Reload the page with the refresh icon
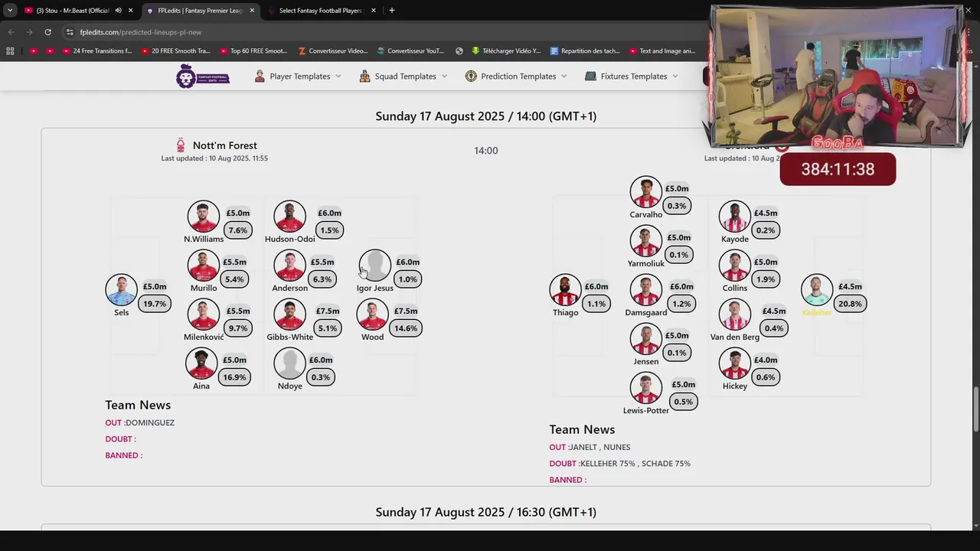The width and height of the screenshot is (980, 551). pyautogui.click(x=47, y=32)
